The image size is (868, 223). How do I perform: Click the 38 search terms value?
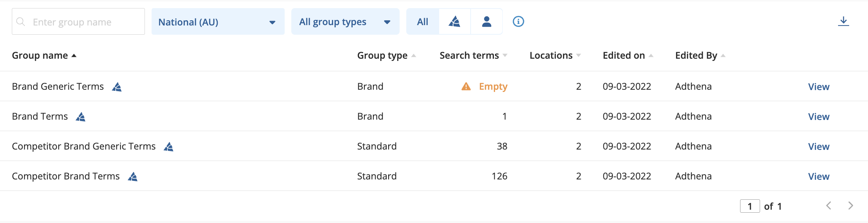tap(502, 146)
